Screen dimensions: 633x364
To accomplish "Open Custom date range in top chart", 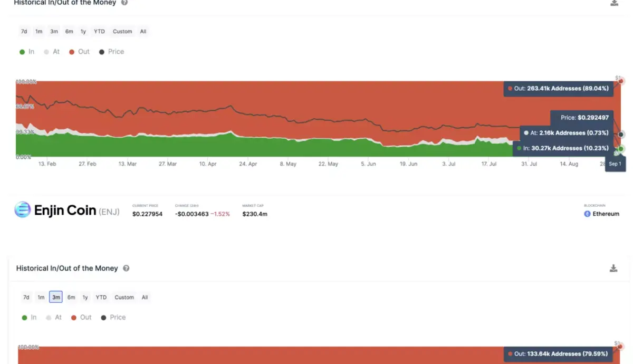I will 122,32.
